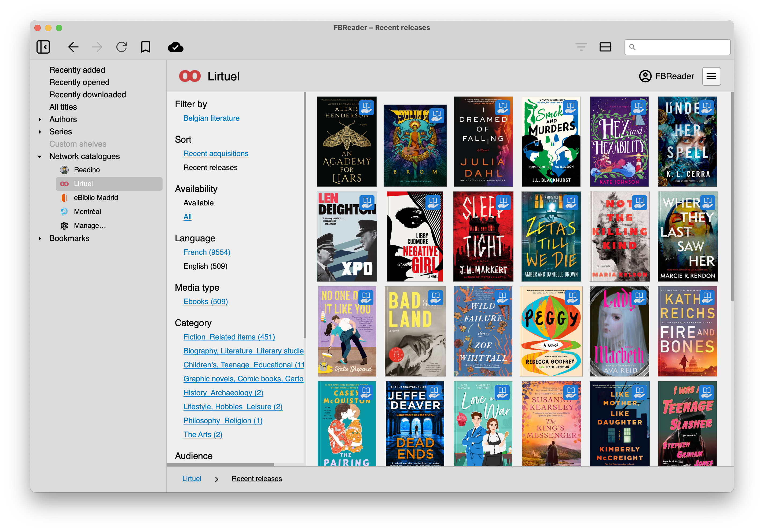Viewport: 764px width, 532px height.
Task: Reload the catalogue page
Action: [x=122, y=47]
